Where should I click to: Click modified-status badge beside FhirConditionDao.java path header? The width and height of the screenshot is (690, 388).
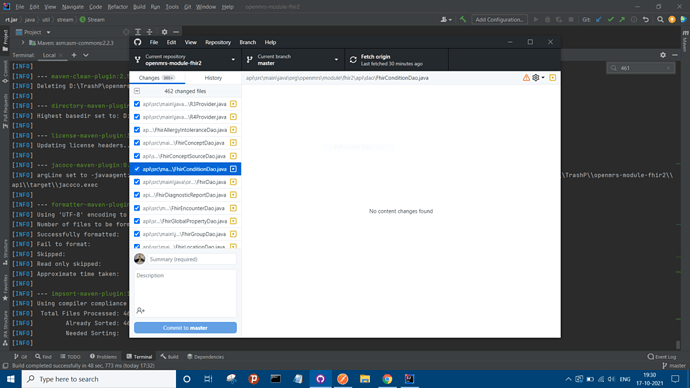coord(553,78)
